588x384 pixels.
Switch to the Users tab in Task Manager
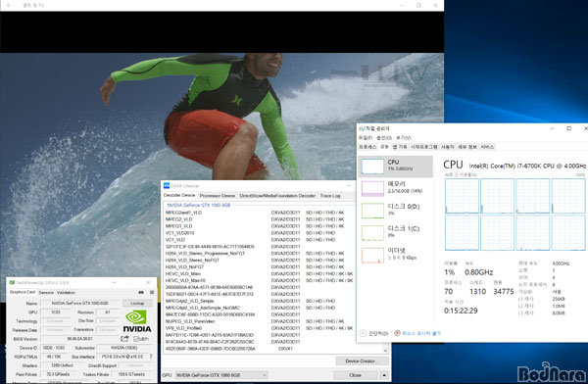pos(448,147)
